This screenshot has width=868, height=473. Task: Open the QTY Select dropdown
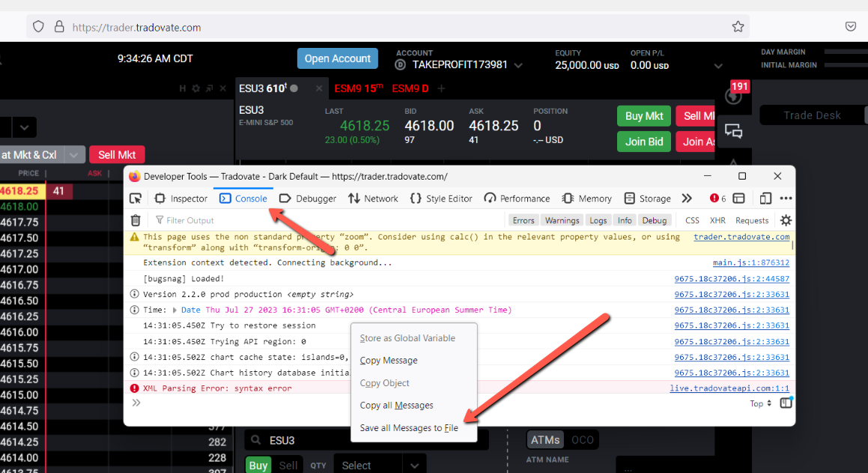coord(379,466)
